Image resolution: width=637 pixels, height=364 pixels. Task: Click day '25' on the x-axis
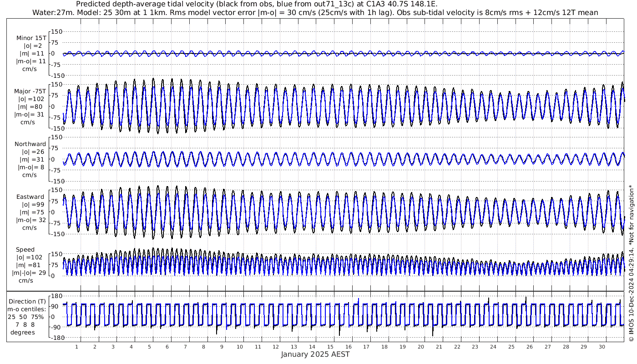511,347
